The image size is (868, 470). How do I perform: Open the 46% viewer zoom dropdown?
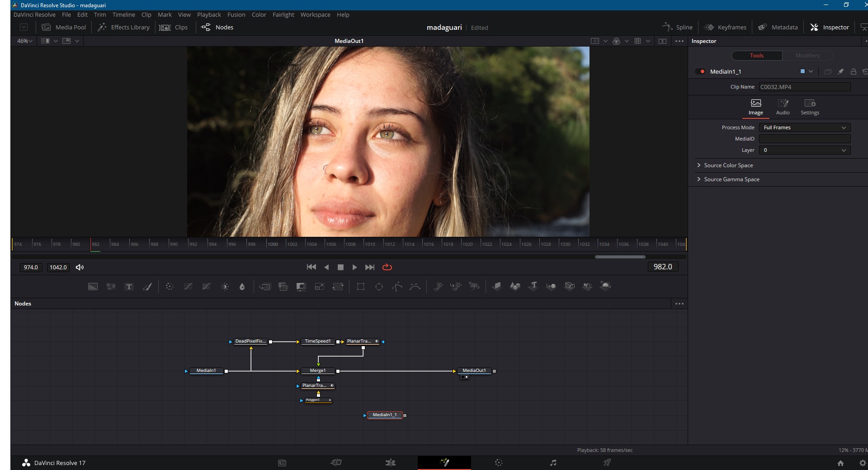pyautogui.click(x=24, y=41)
